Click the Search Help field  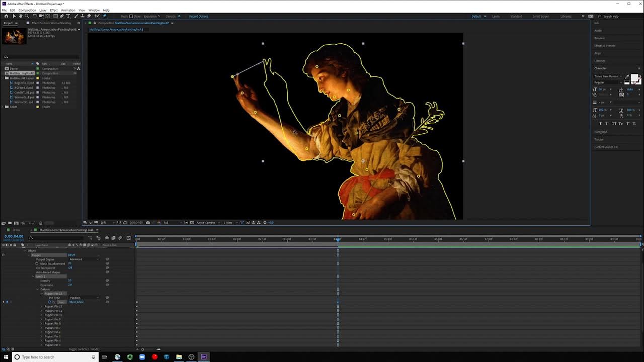pos(620,16)
